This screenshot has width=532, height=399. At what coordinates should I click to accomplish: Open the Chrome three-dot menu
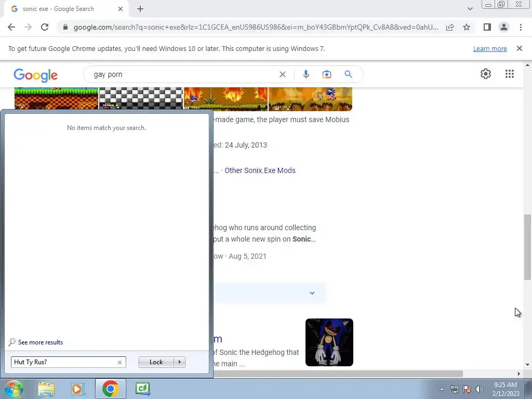[521, 27]
